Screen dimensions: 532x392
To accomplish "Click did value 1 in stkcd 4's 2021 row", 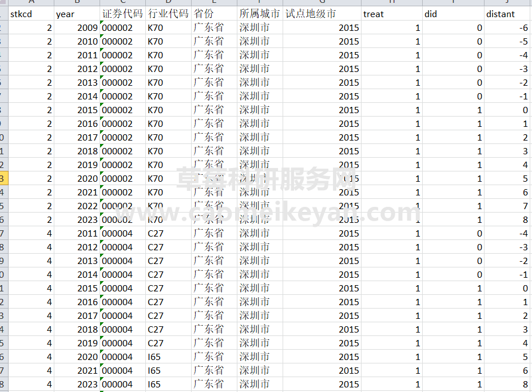I will pos(453,371).
